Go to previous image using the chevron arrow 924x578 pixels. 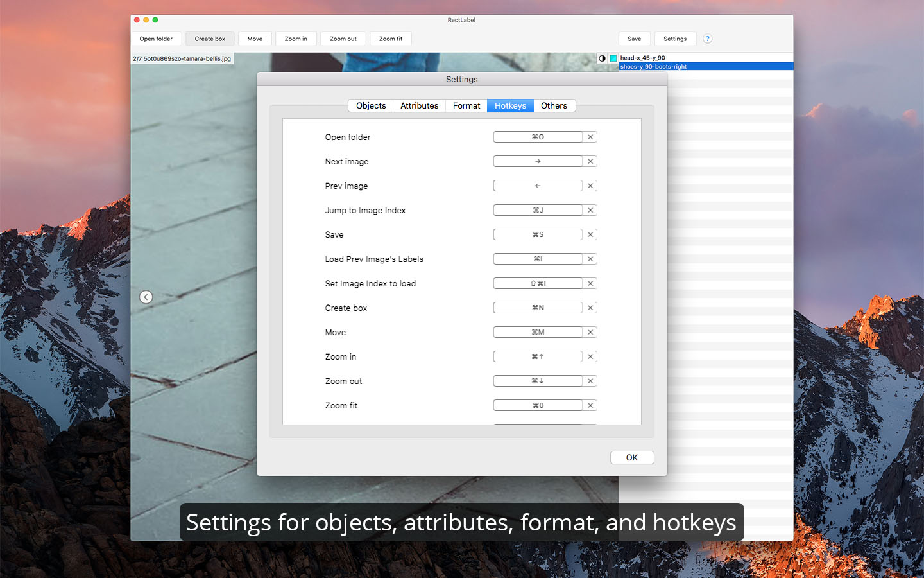pos(146,297)
